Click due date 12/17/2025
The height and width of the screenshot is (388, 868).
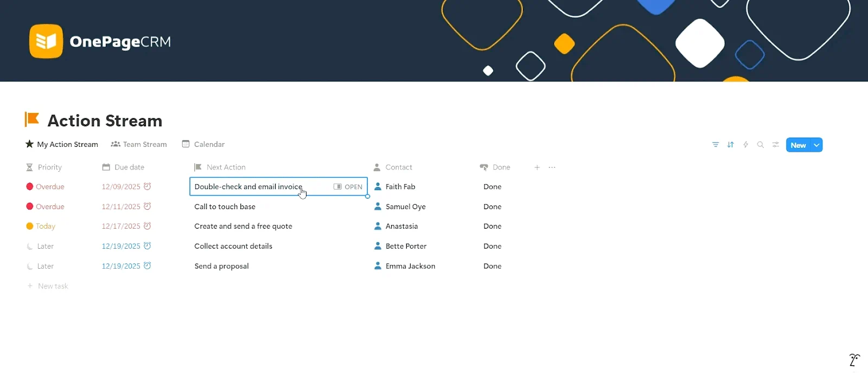tap(121, 226)
